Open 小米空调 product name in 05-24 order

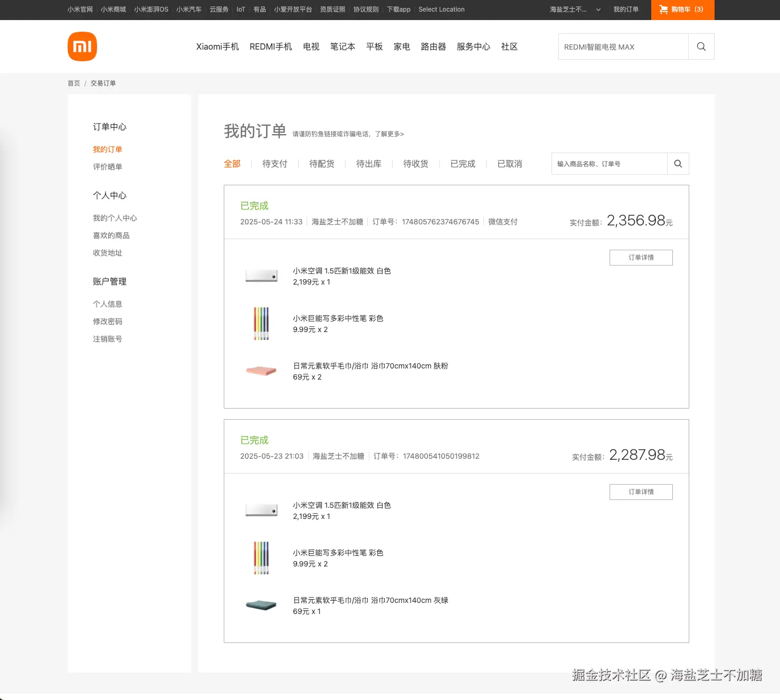pyautogui.click(x=342, y=271)
